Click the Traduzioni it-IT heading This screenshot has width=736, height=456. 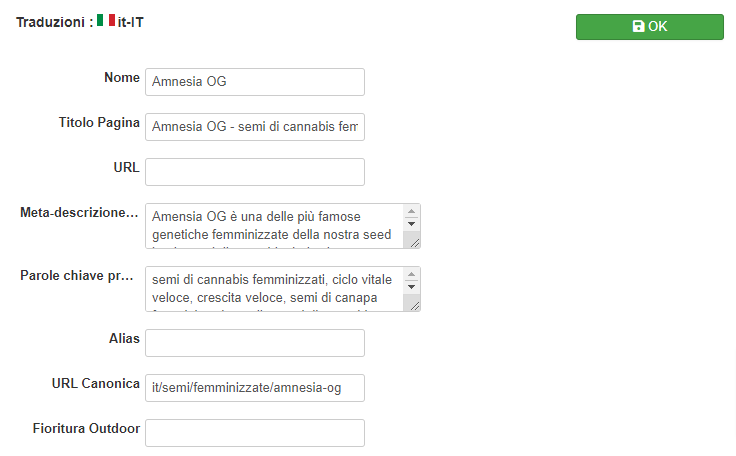(x=80, y=22)
